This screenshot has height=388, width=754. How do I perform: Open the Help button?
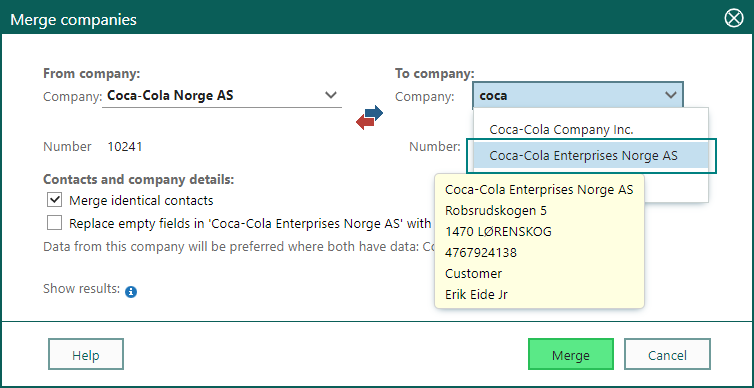(x=86, y=354)
